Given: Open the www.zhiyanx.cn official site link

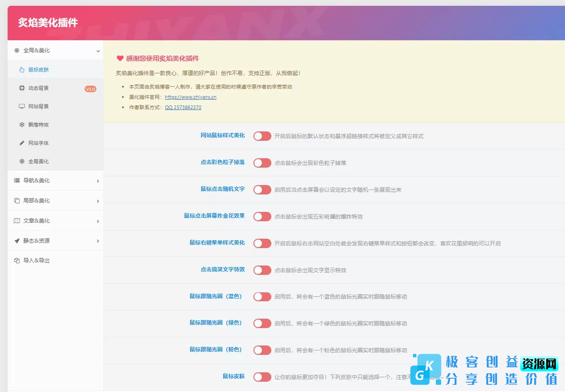Looking at the screenshot, I should [x=190, y=97].
